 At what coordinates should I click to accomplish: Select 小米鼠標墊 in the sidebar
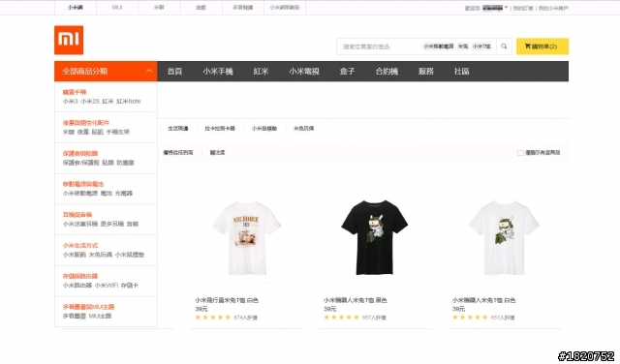pyautogui.click(x=130, y=255)
